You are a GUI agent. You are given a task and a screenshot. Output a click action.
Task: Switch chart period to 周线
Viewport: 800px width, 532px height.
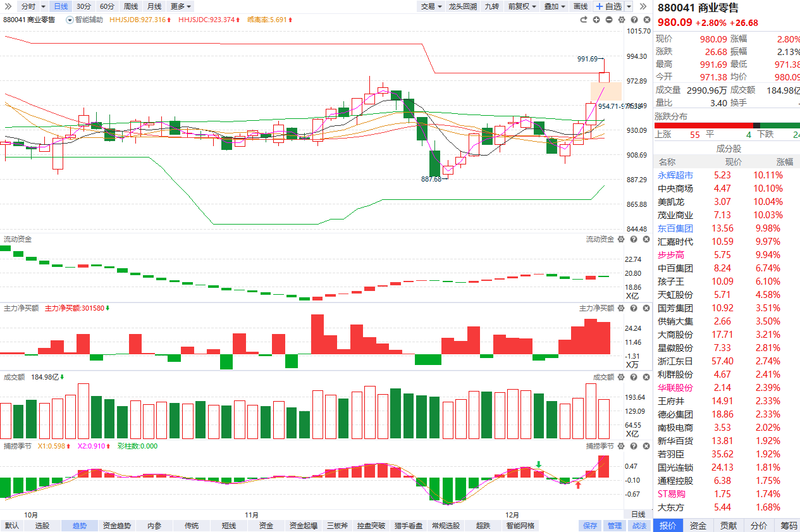coord(131,6)
